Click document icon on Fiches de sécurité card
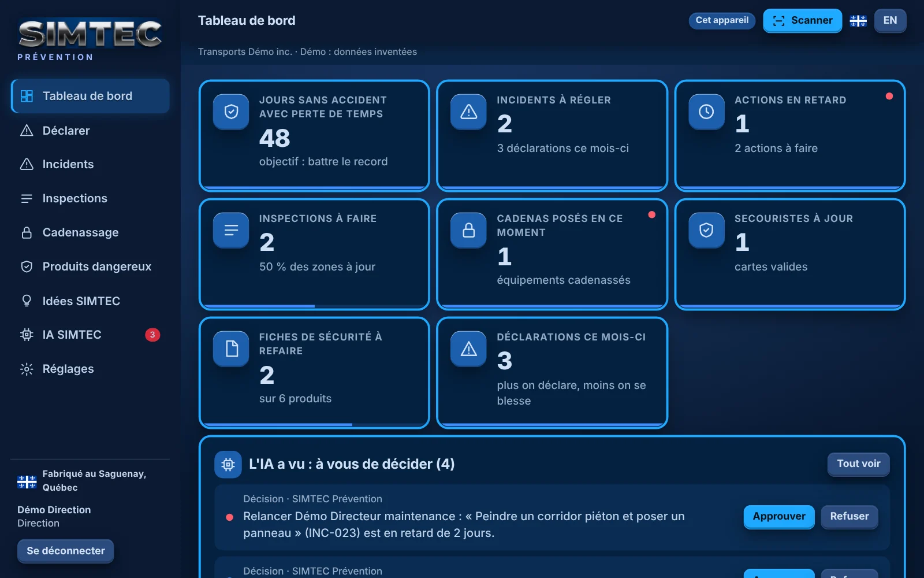This screenshot has height=578, width=924. click(231, 349)
